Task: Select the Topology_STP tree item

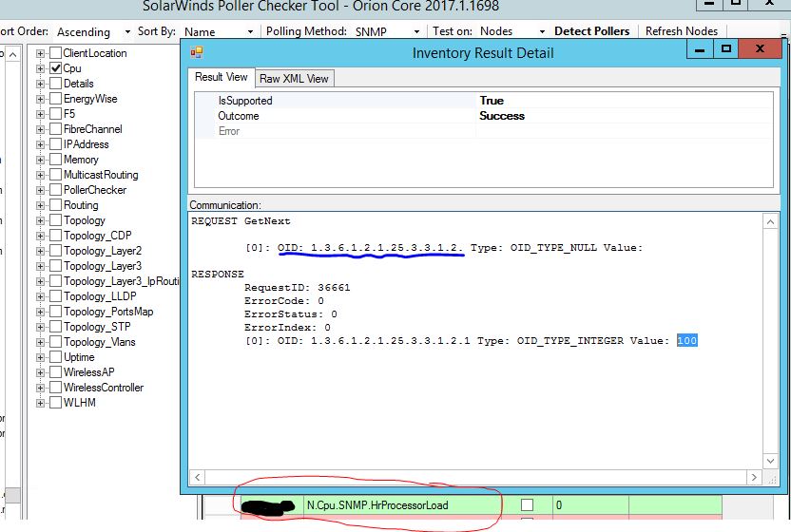Action: click(x=97, y=327)
